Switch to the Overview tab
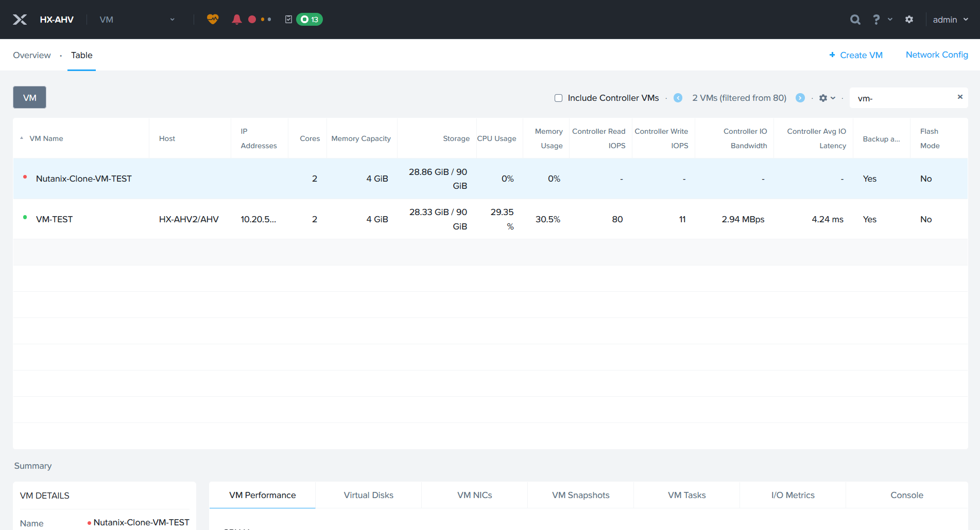The width and height of the screenshot is (980, 530). (32, 55)
